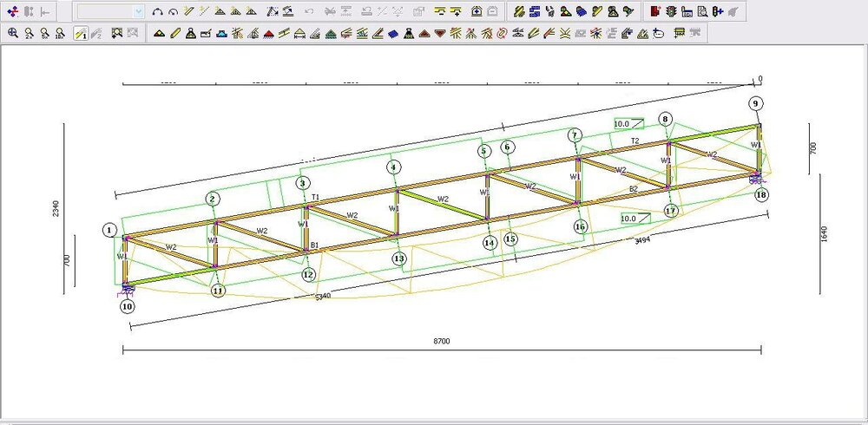Click the red spiral icon in toolbar
868x425 pixels.
tap(502, 34)
